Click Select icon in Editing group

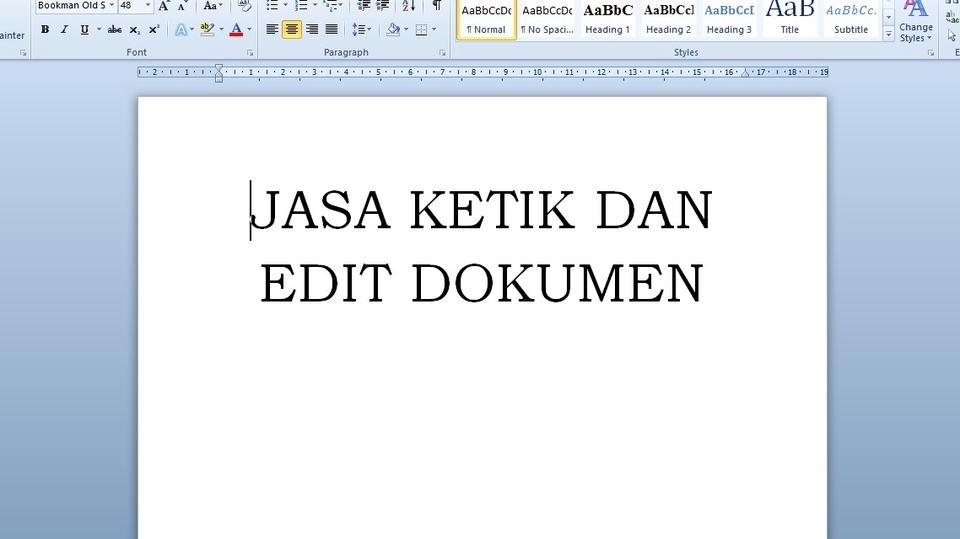tap(952, 36)
